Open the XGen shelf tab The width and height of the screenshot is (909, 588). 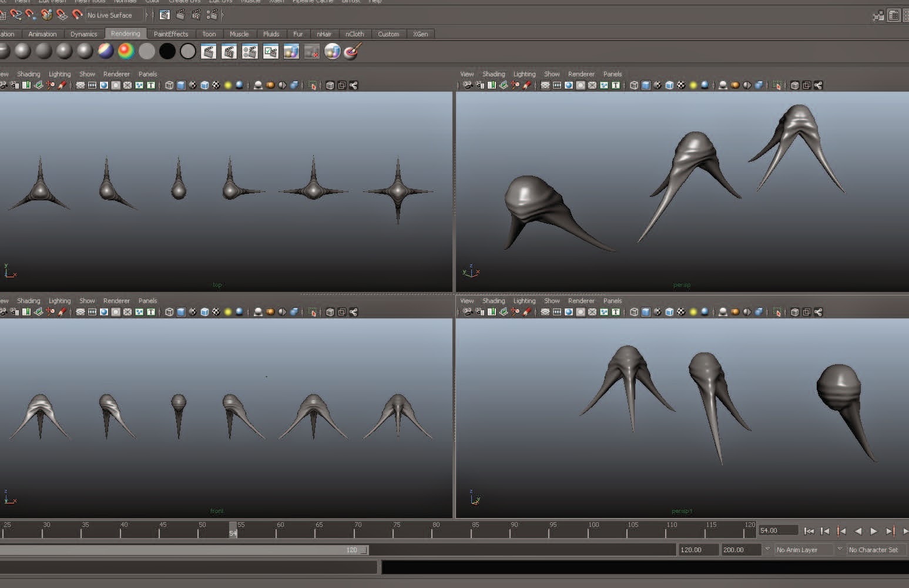(420, 34)
